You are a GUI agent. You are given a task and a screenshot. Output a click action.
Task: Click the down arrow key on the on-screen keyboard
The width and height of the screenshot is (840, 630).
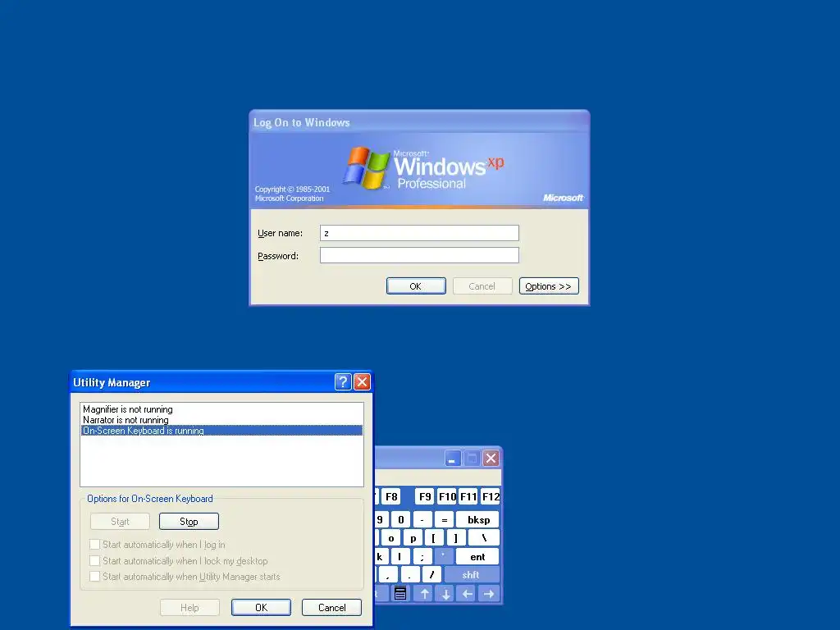(445, 594)
